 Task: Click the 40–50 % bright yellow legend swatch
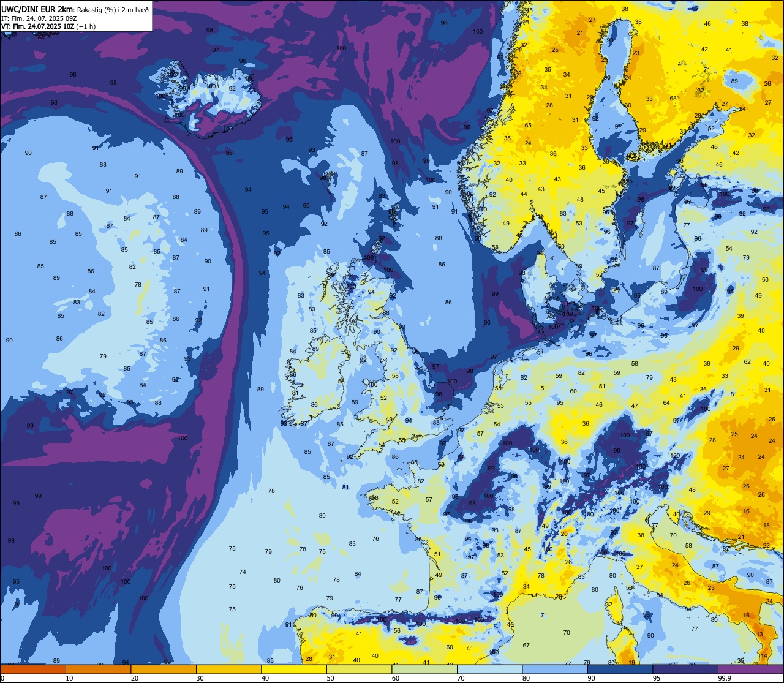point(294,669)
